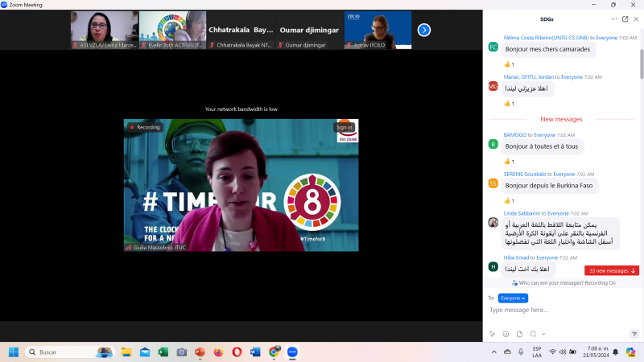Click thumbs up reaction under Bonjour mes chers camarades
644x362 pixels.
509,64
